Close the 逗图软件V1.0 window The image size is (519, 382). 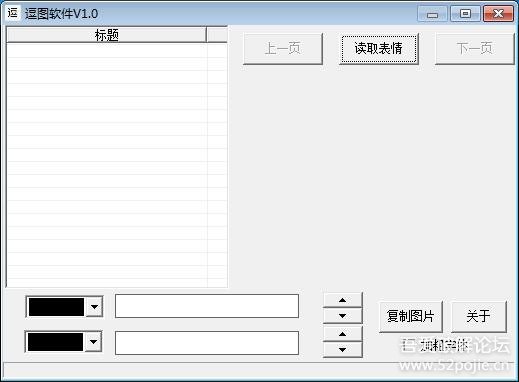(498, 14)
